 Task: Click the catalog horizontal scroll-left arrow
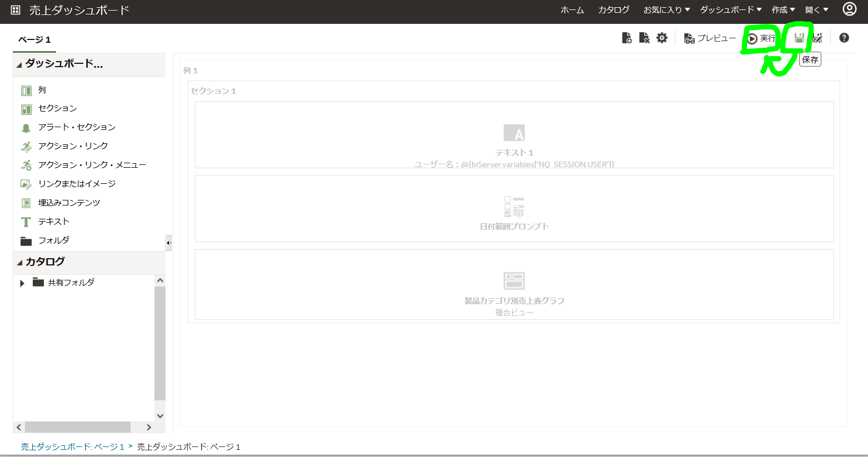click(x=19, y=427)
